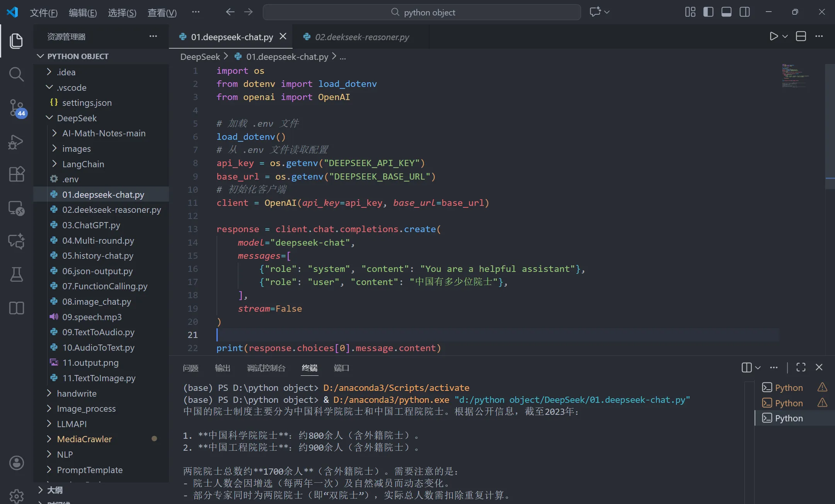Toggle the secondary side bar visibility

[745, 12]
